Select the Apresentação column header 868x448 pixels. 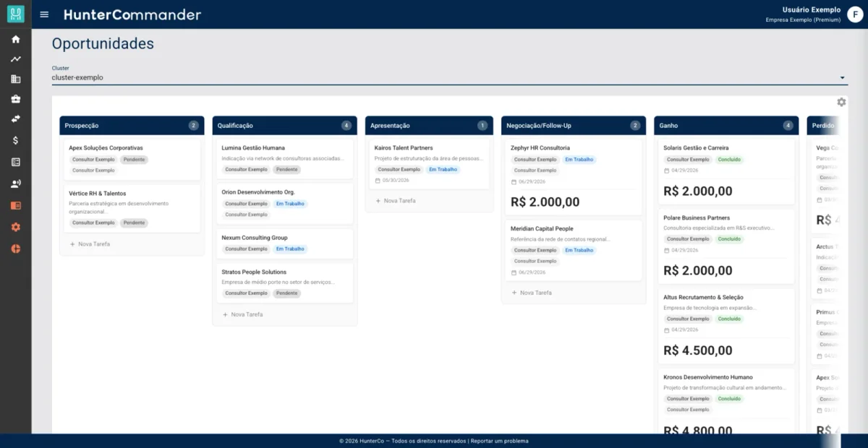429,126
